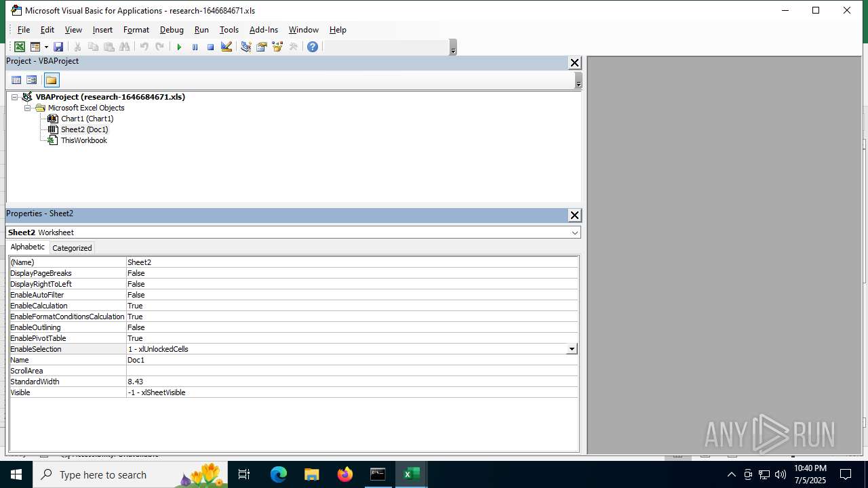This screenshot has width=868, height=488.
Task: Open the View menu
Action: pos(73,30)
